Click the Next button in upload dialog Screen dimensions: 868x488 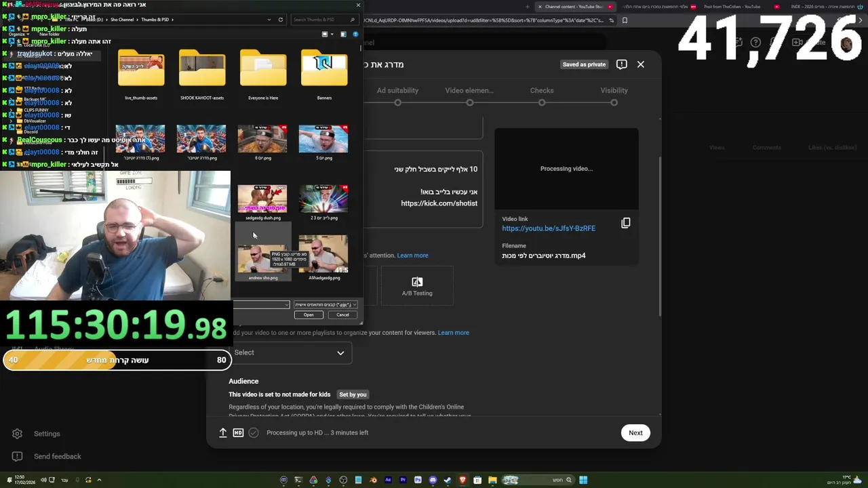click(635, 432)
